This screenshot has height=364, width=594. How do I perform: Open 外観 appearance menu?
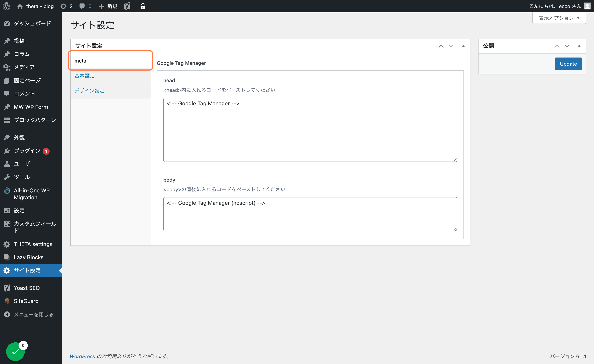(x=31, y=137)
